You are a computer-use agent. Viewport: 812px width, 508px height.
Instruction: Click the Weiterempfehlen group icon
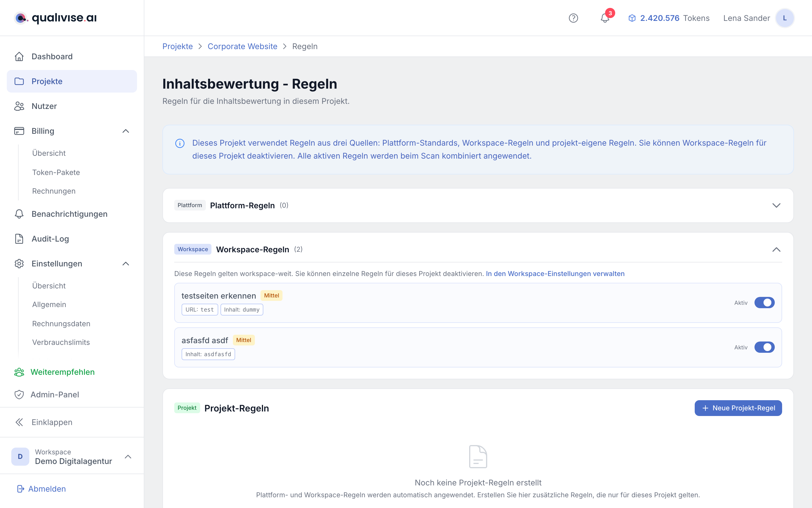point(19,372)
